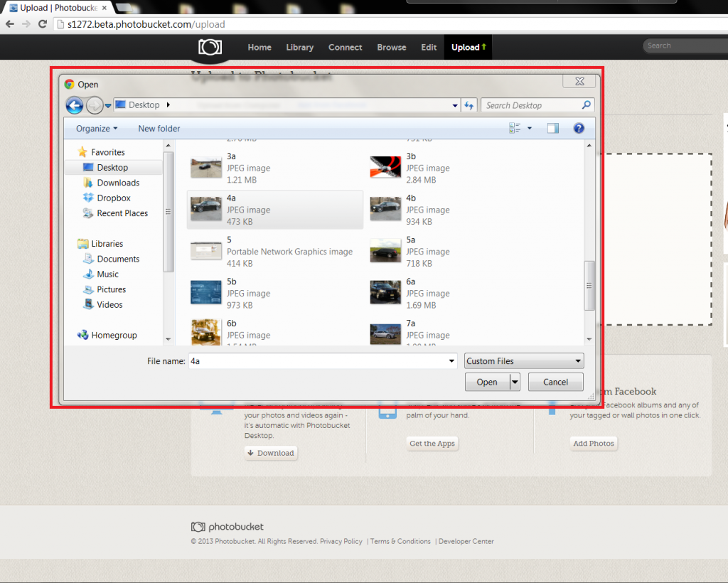Screen dimensions: 728x583
Task: Open the address path history dropdown
Action: (x=455, y=105)
